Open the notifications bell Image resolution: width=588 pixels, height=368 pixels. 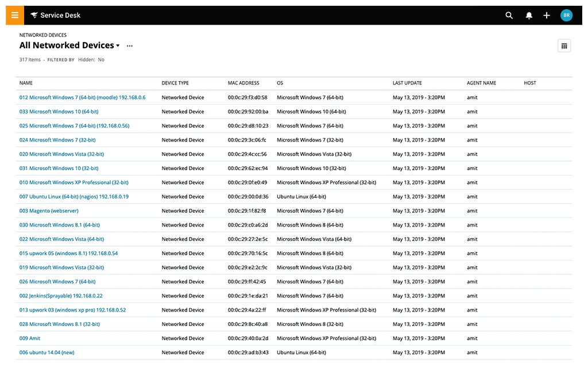(529, 16)
